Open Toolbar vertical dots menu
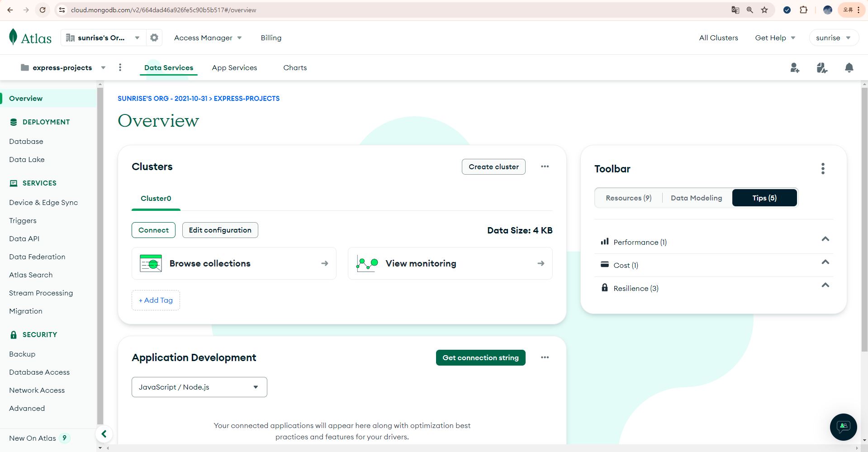This screenshot has height=452, width=868. [x=823, y=169]
